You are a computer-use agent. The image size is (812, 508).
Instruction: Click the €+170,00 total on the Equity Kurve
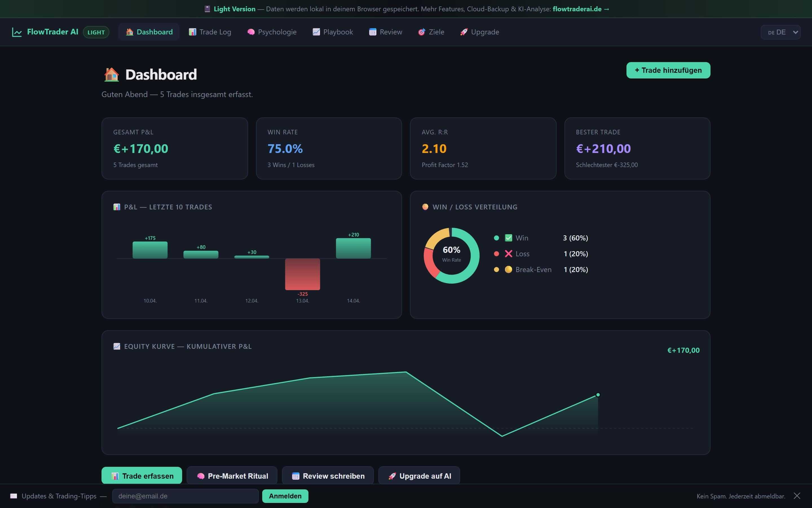[x=683, y=350]
